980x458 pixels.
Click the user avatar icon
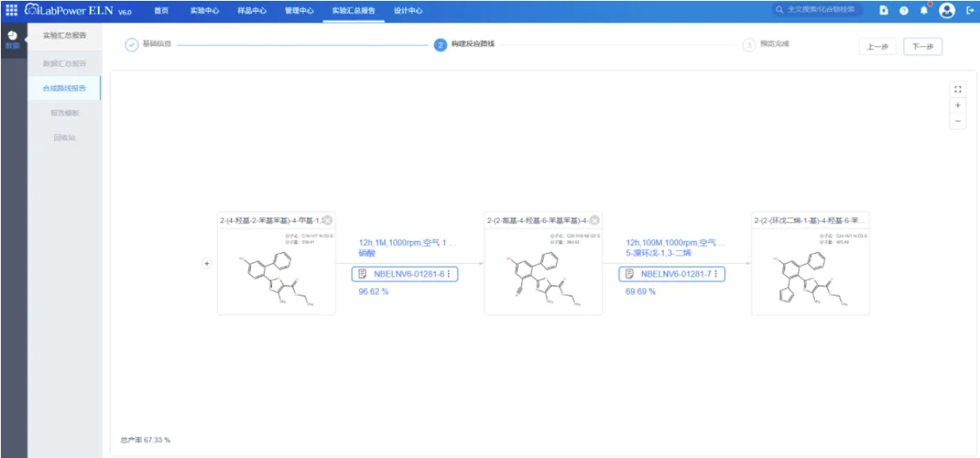[x=947, y=10]
